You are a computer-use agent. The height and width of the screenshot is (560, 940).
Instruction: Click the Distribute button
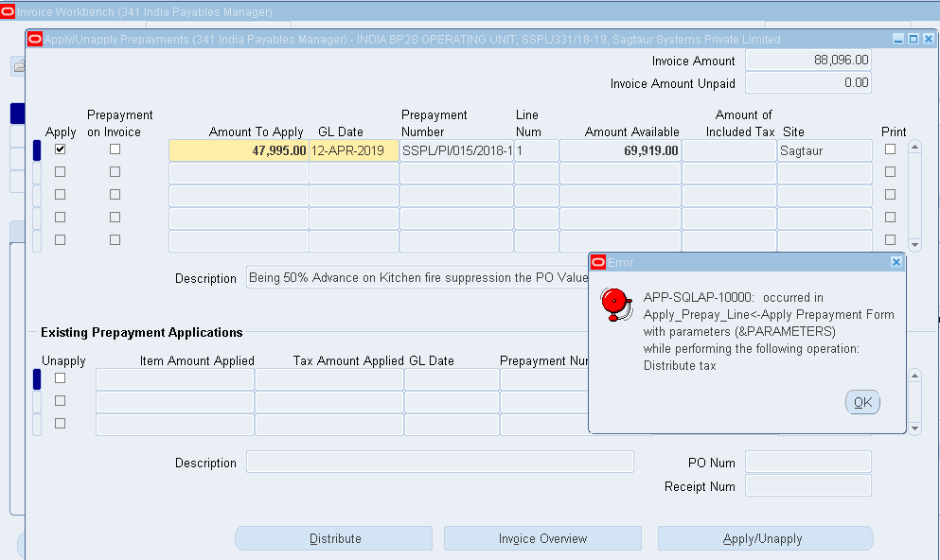click(333, 537)
